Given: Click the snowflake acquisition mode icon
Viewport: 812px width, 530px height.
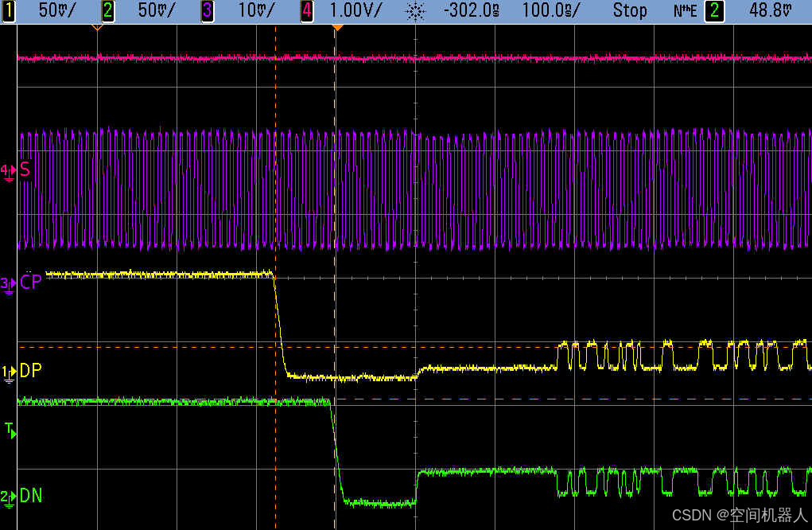Looking at the screenshot, I should click(x=414, y=10).
